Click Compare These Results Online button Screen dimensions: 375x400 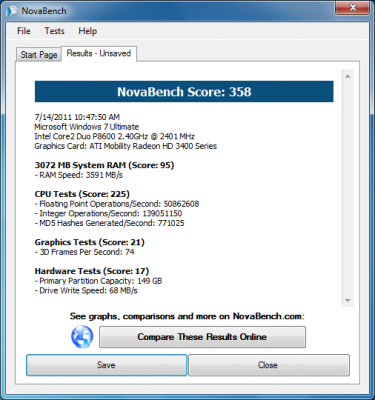click(202, 337)
